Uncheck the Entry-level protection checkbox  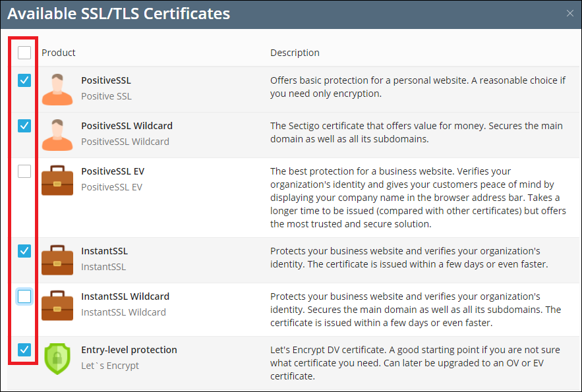click(24, 350)
